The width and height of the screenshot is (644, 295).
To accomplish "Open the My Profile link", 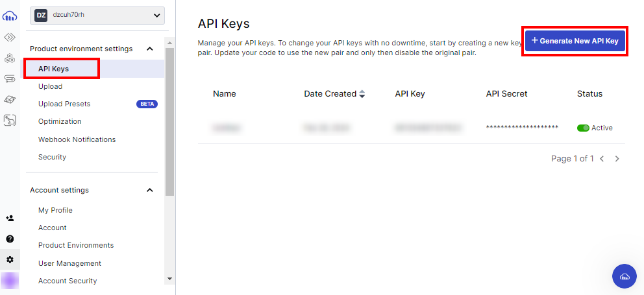I will 55,210.
